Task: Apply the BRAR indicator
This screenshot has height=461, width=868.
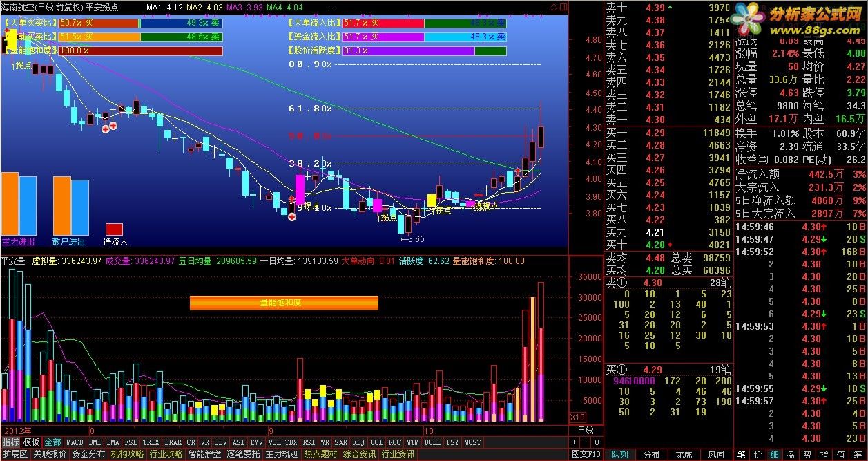Action: point(173,442)
